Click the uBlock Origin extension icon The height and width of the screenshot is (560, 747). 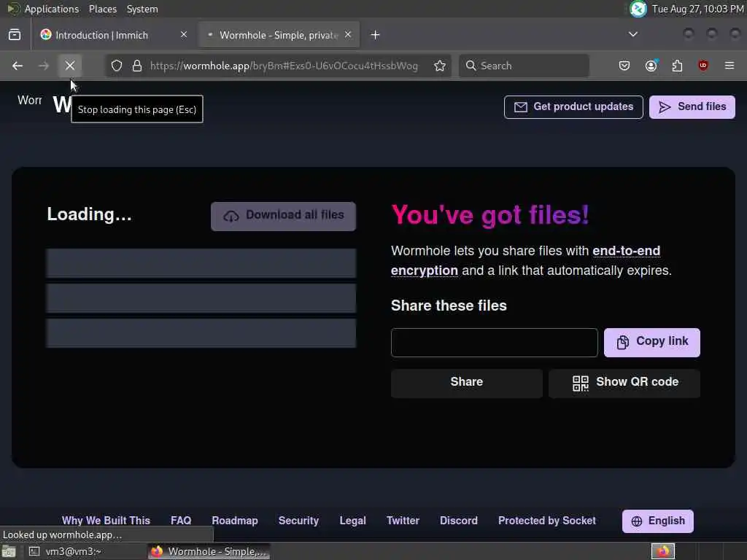703,66
